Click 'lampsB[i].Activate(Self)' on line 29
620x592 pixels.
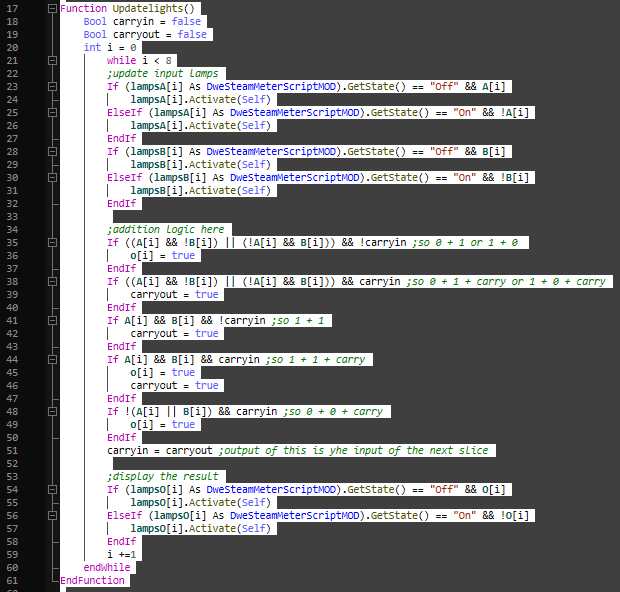coord(200,165)
